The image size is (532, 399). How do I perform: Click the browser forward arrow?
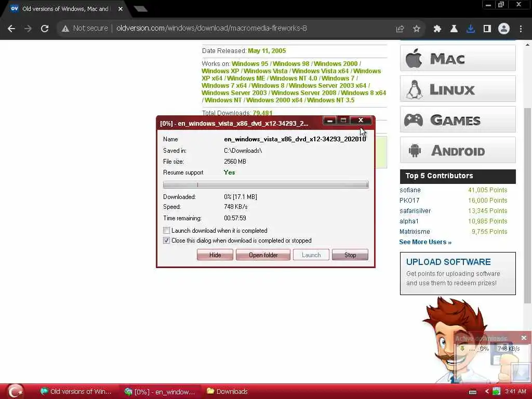coord(28,29)
